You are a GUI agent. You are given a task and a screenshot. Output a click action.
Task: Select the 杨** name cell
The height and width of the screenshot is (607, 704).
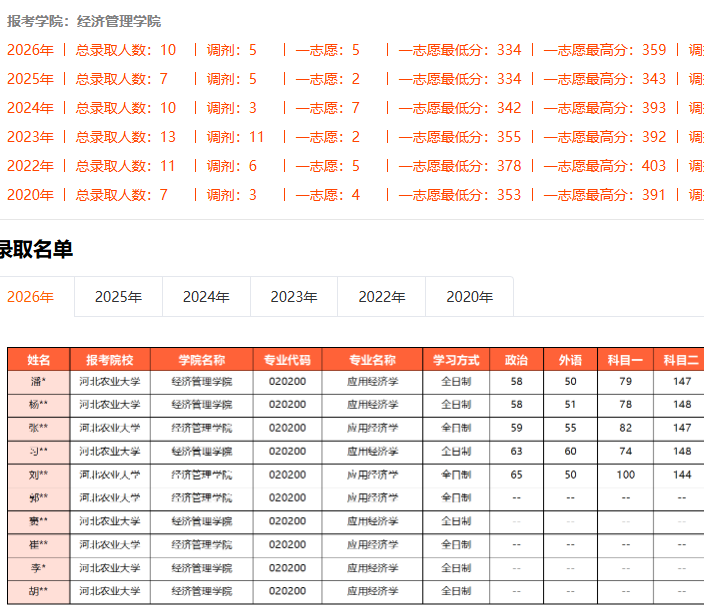pyautogui.click(x=39, y=405)
